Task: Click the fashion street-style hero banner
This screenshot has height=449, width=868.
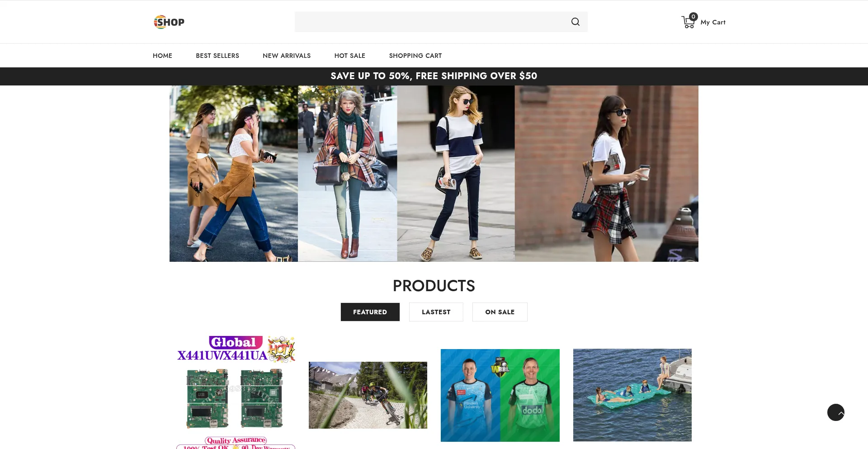Action: (x=434, y=174)
